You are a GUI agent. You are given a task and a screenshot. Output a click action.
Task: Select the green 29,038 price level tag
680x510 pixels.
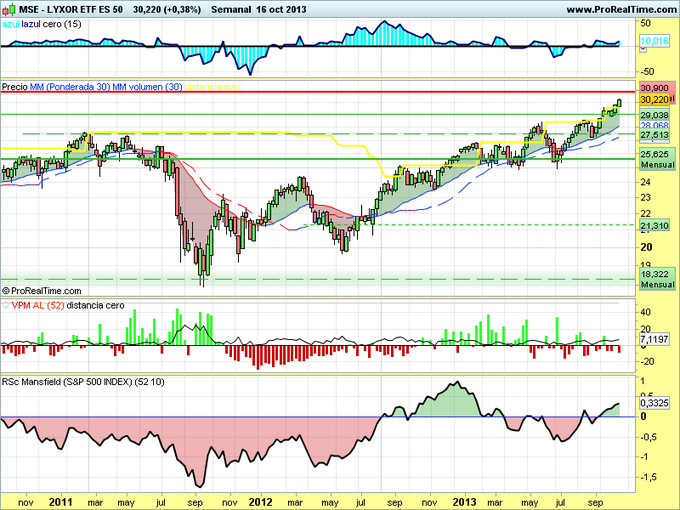click(x=653, y=115)
